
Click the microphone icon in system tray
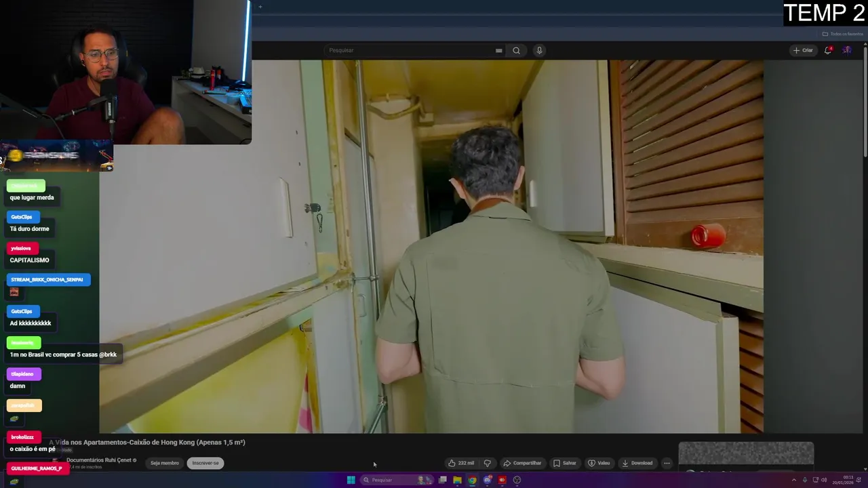tap(805, 480)
